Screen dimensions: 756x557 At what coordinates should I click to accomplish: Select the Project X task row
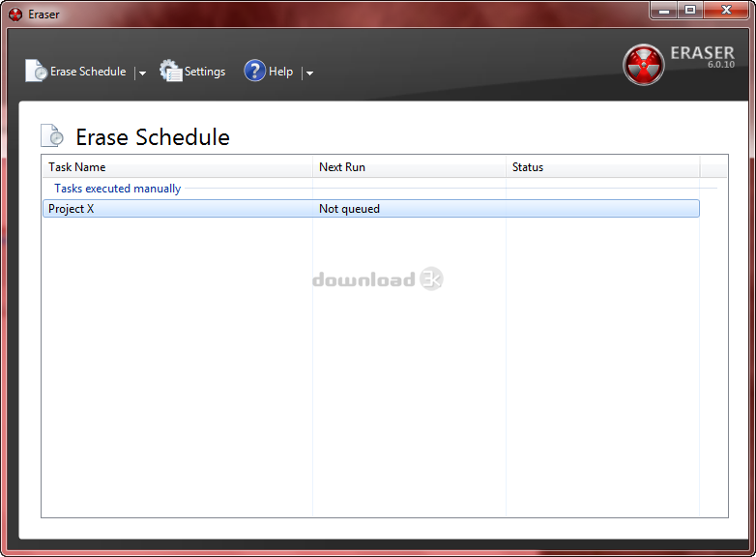pyautogui.click(x=371, y=208)
